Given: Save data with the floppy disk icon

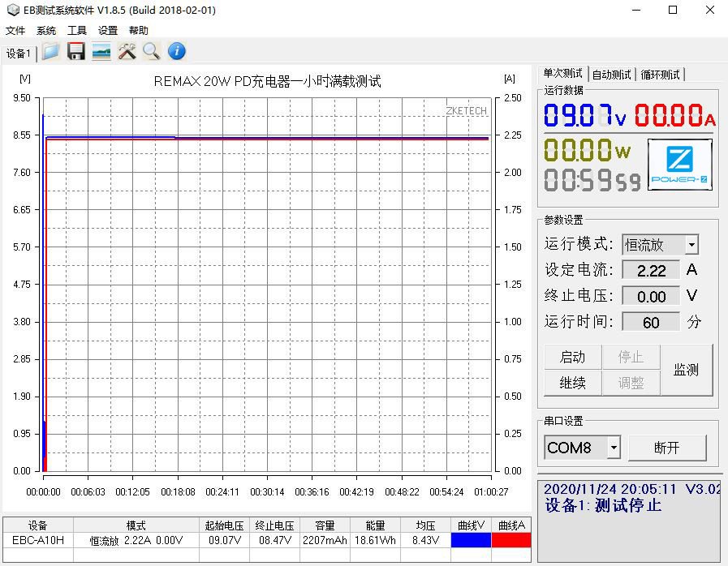Looking at the screenshot, I should point(76,51).
